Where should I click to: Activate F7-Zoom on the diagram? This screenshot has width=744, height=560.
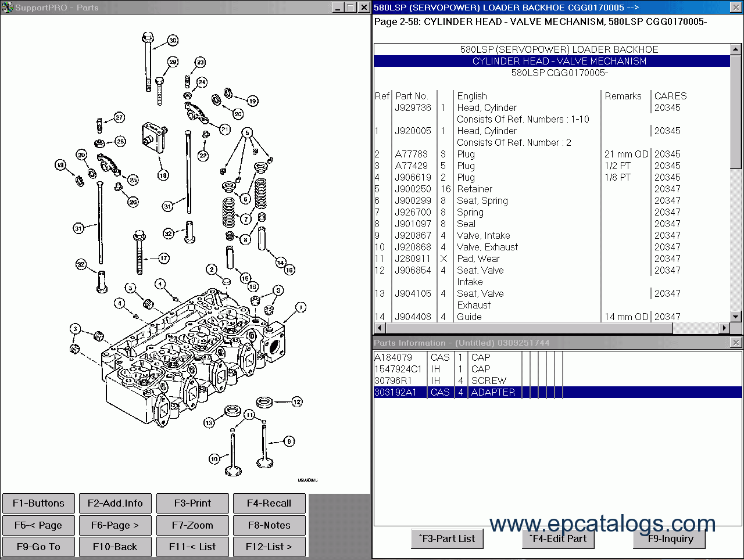[192, 525]
